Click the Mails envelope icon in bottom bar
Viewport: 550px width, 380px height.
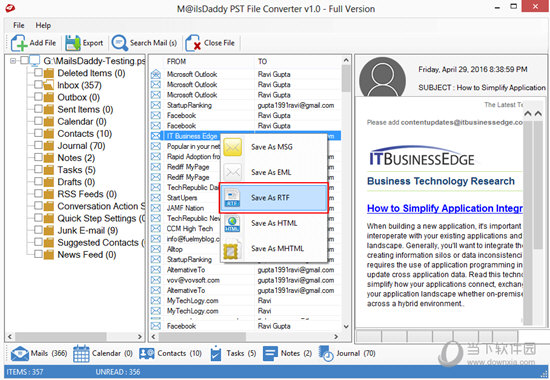tap(20, 353)
